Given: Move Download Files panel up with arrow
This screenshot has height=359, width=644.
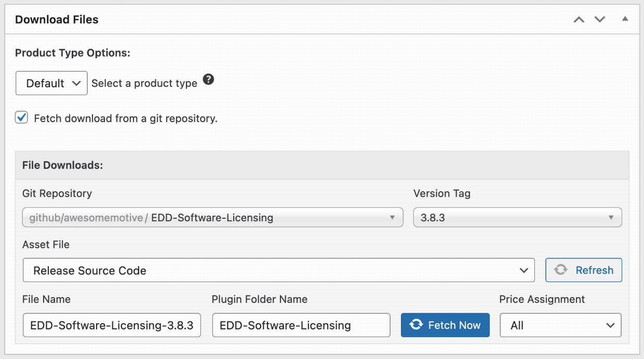Looking at the screenshot, I should [x=579, y=20].
